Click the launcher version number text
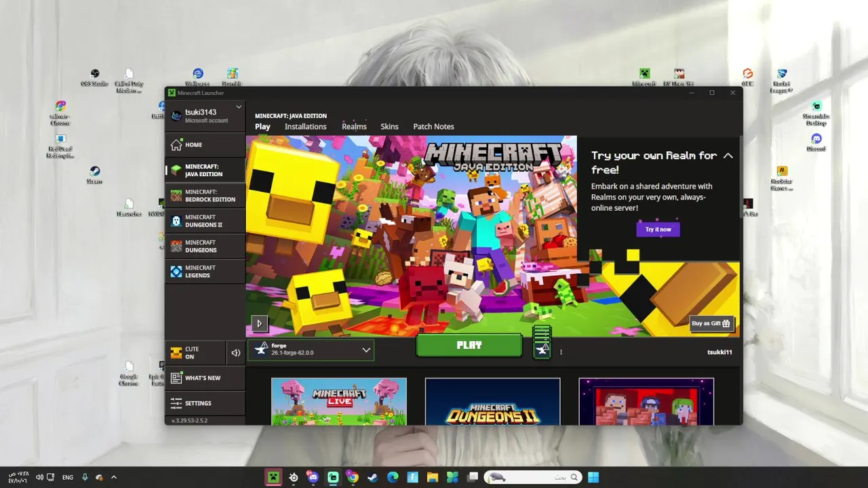The width and height of the screenshot is (868, 488). tap(189, 421)
